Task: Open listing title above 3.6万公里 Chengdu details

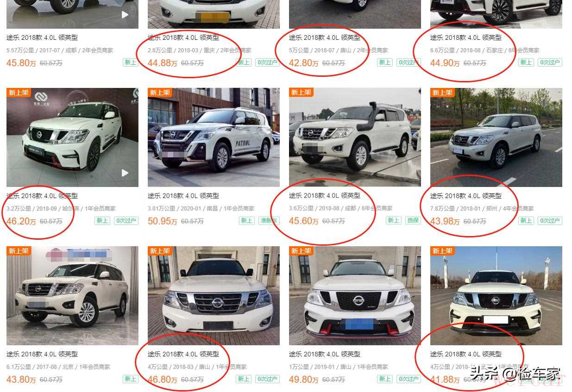Action: point(325,196)
